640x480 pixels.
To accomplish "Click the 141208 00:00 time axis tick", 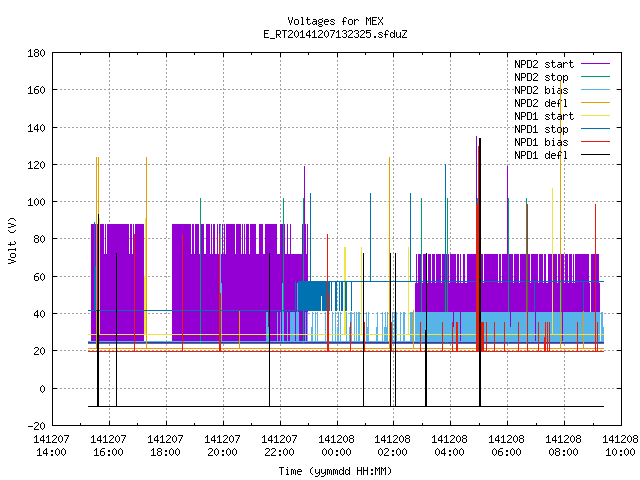I will (336, 446).
